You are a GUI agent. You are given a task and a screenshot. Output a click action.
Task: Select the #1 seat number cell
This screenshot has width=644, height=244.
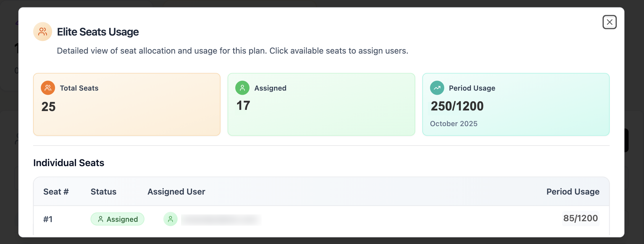point(48,219)
